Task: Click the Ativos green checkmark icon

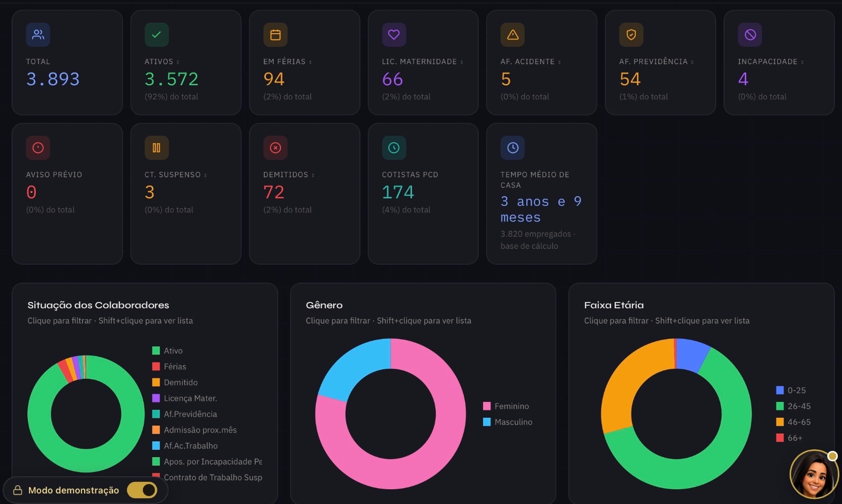Action: [156, 35]
